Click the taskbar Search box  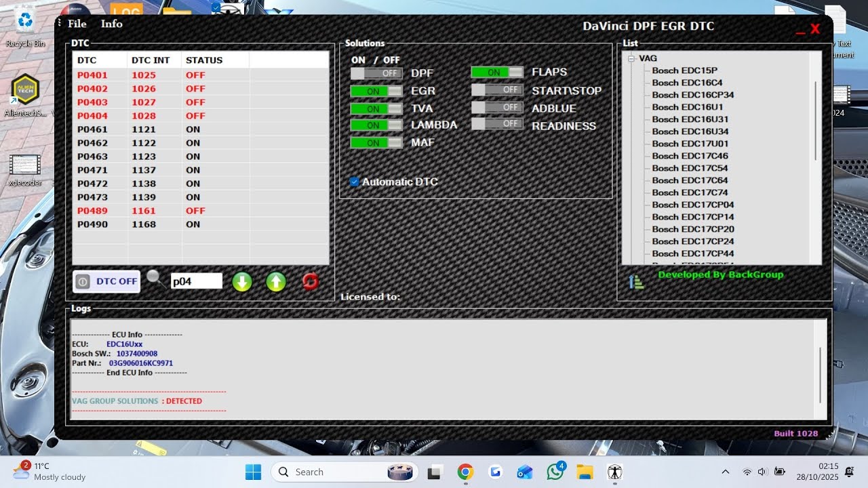(x=345, y=472)
